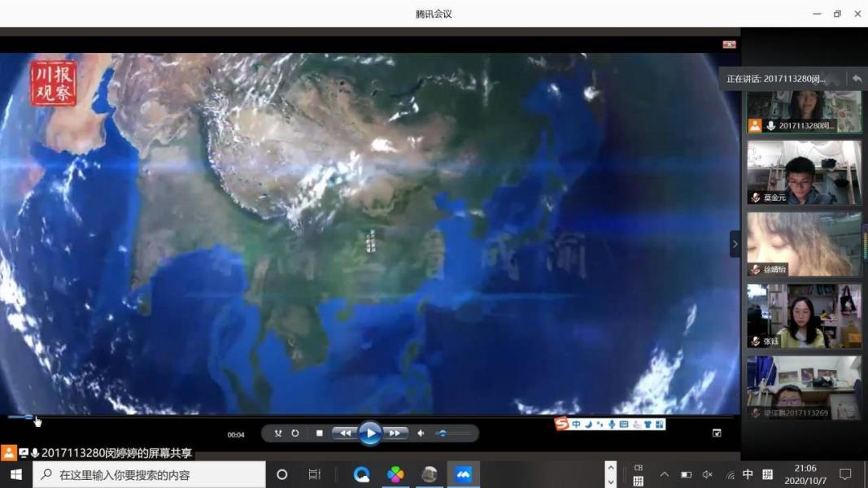Click the Windows taskbar search box
This screenshot has width=868, height=488.
pyautogui.click(x=149, y=475)
